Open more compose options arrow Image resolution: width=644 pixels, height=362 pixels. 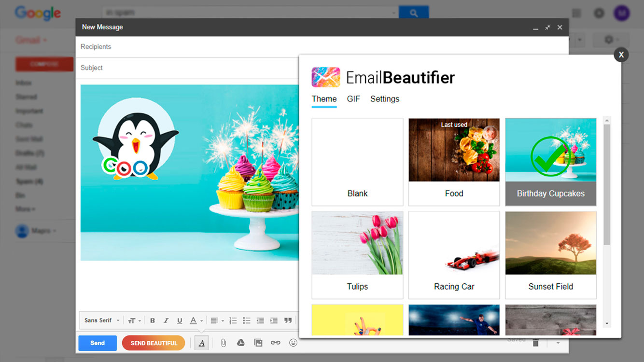coord(558,343)
